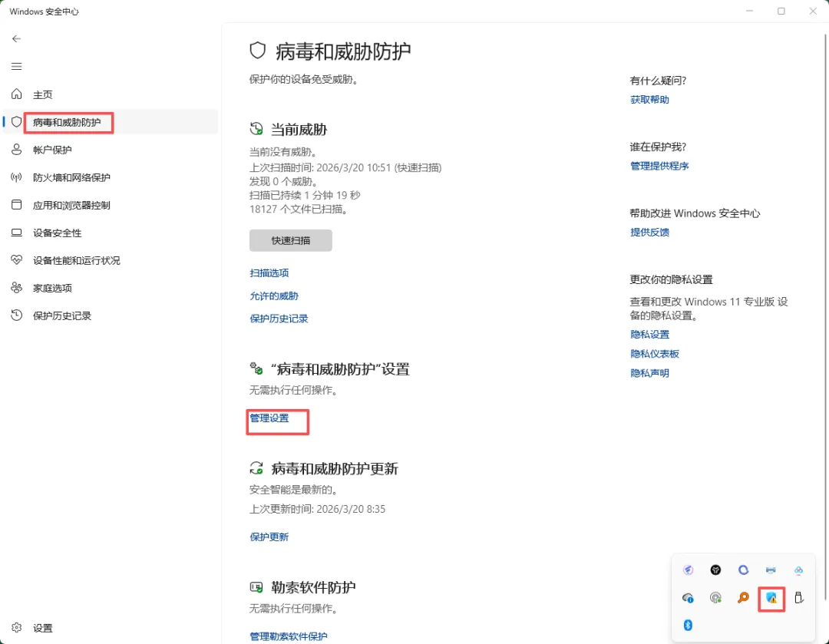Viewport: 829px width, 644px height.
Task: Click the blue cloud triple-circle tray icon
Action: 798,570
